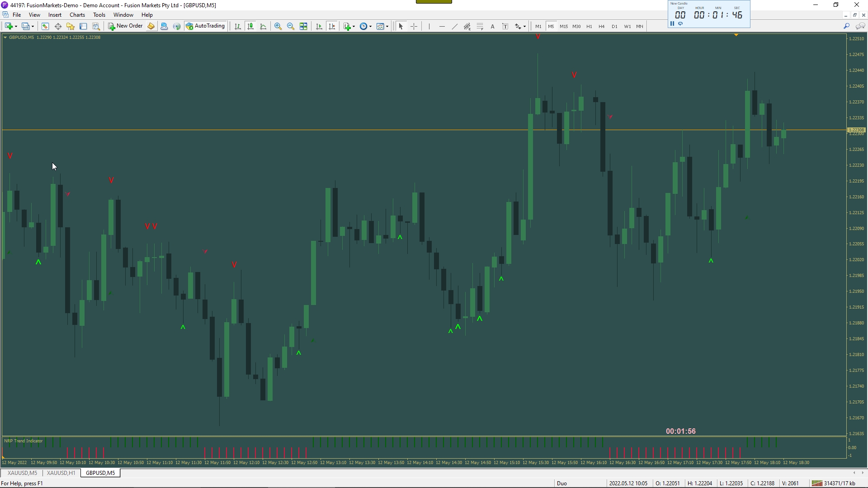Click the Zoom In magnifier icon
Image resolution: width=868 pixels, height=488 pixels.
278,26
